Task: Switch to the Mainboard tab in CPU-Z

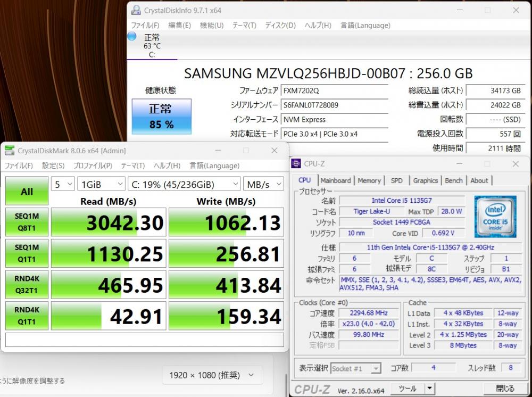Action: coord(336,180)
